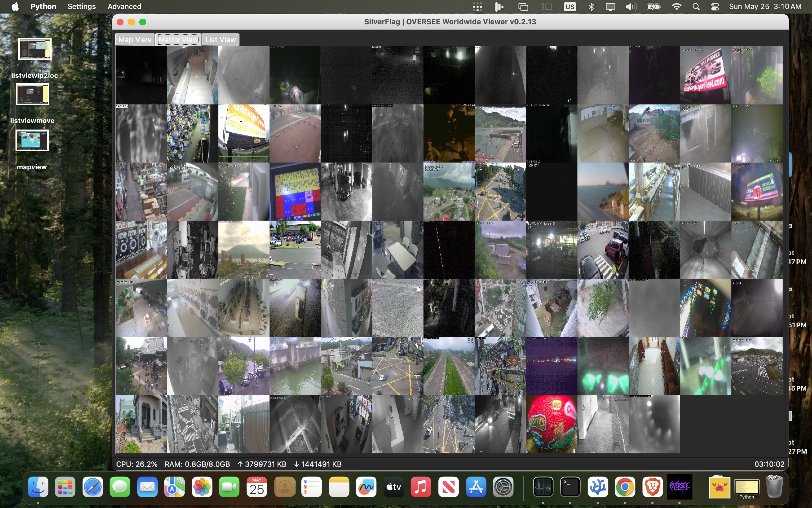Open Control Center in menu bar
This screenshot has height=508, width=812.
click(x=715, y=7)
